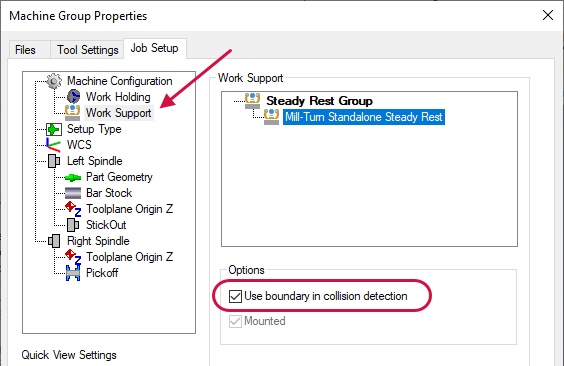Click the StickOut icon in tree

[73, 225]
